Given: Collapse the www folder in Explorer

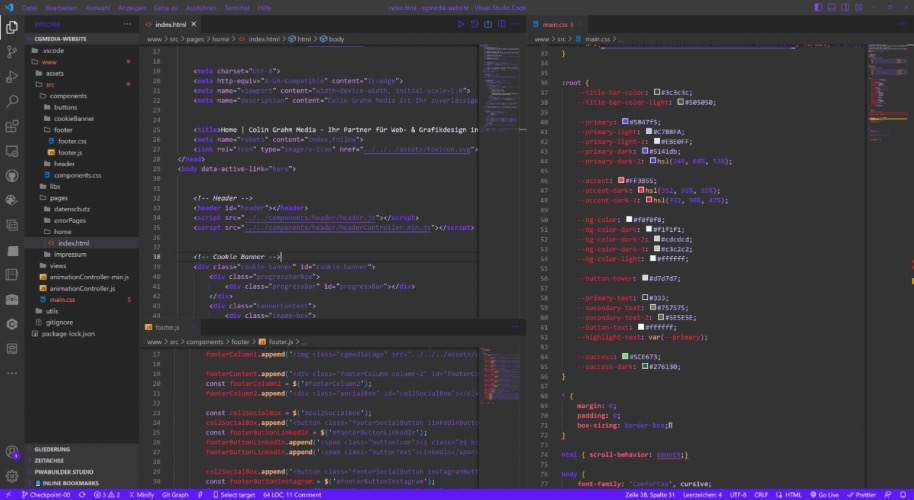Looking at the screenshot, I should tap(82, 62).
